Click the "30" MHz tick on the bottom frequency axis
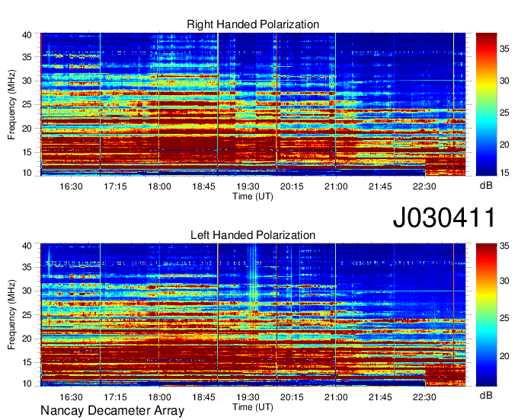This screenshot has height=420, width=518. (27, 291)
